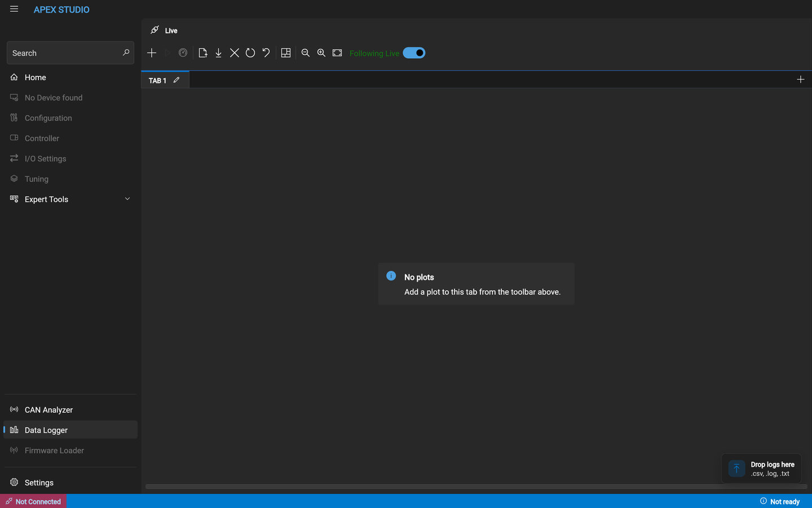
Task: Open Settings in sidebar
Action: (70, 483)
